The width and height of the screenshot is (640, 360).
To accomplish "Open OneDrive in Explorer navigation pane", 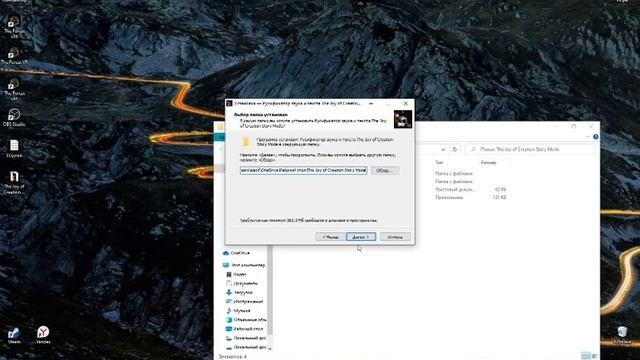I will coord(240,253).
